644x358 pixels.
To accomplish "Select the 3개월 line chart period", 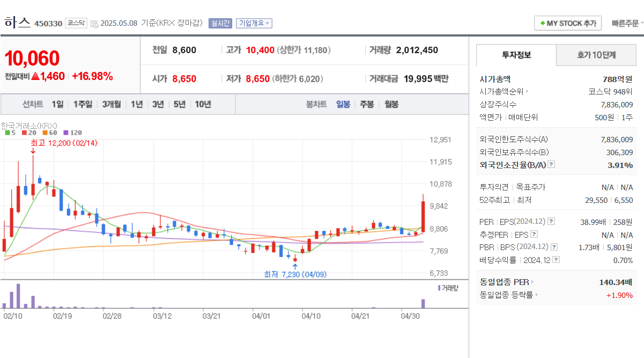I will click(112, 104).
